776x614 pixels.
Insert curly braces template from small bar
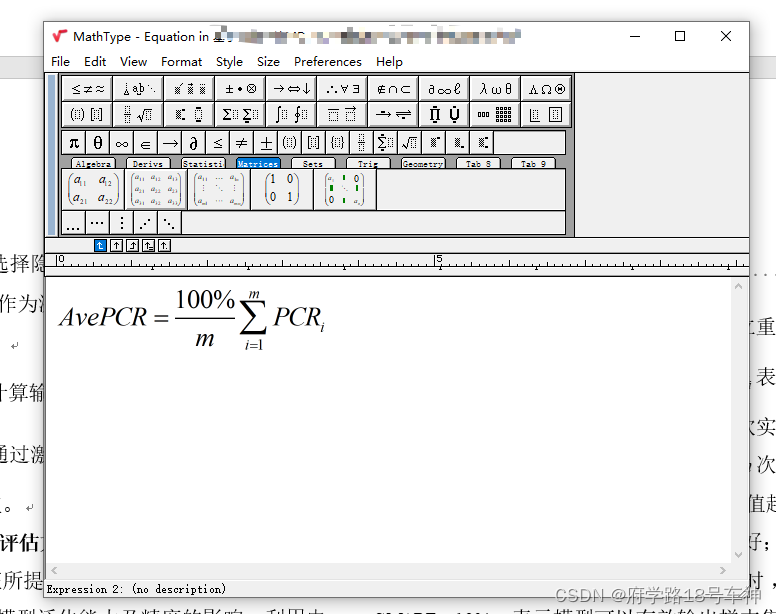pyautogui.click(x=338, y=143)
